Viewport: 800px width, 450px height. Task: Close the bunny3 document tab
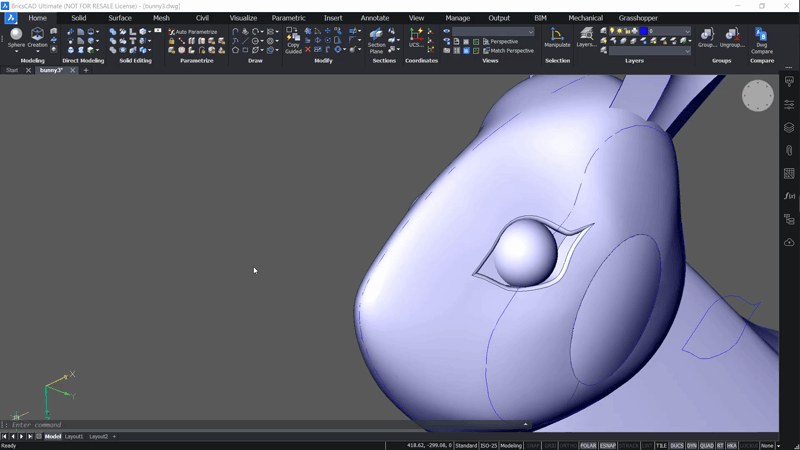click(x=72, y=70)
